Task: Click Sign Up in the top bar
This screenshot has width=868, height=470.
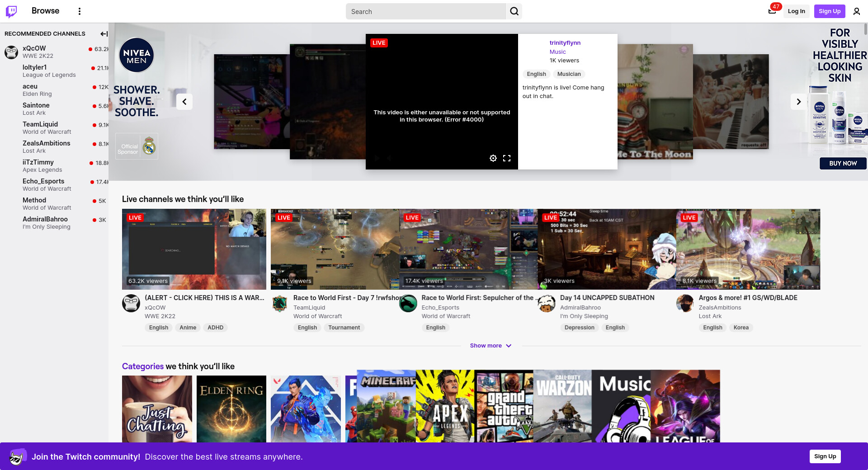Action: (x=829, y=11)
